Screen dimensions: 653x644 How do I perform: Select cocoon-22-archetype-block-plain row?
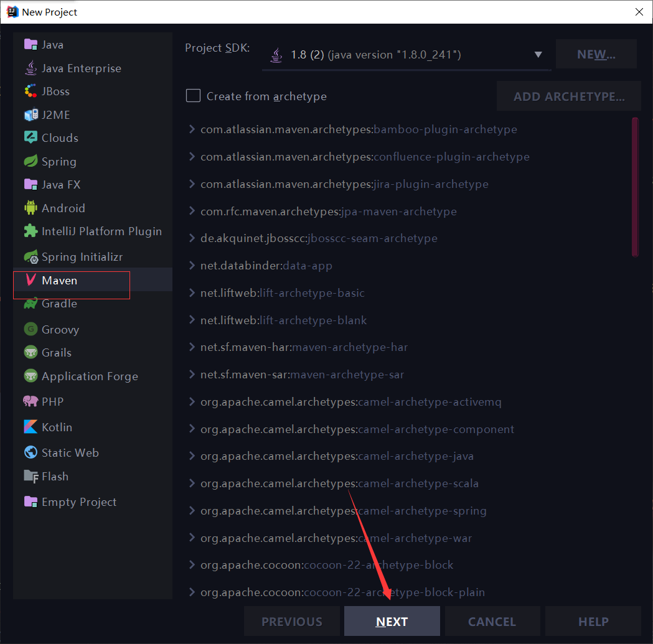tap(407, 592)
